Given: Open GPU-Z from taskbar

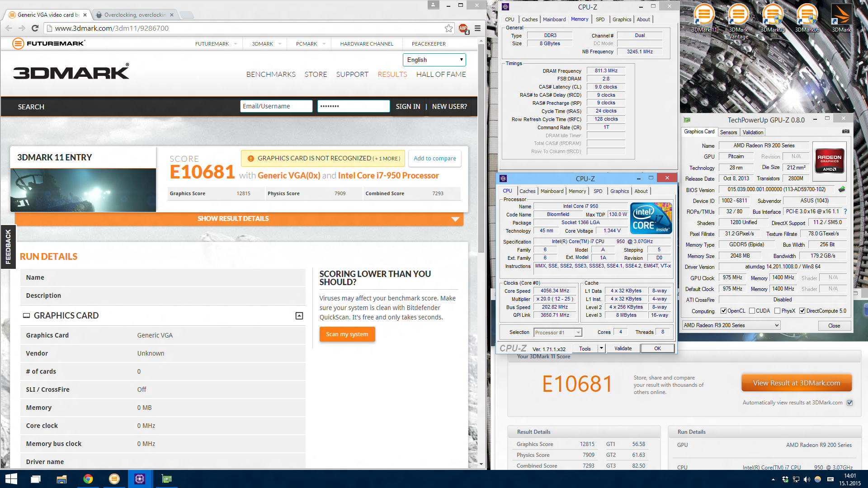Looking at the screenshot, I should pyautogui.click(x=166, y=479).
